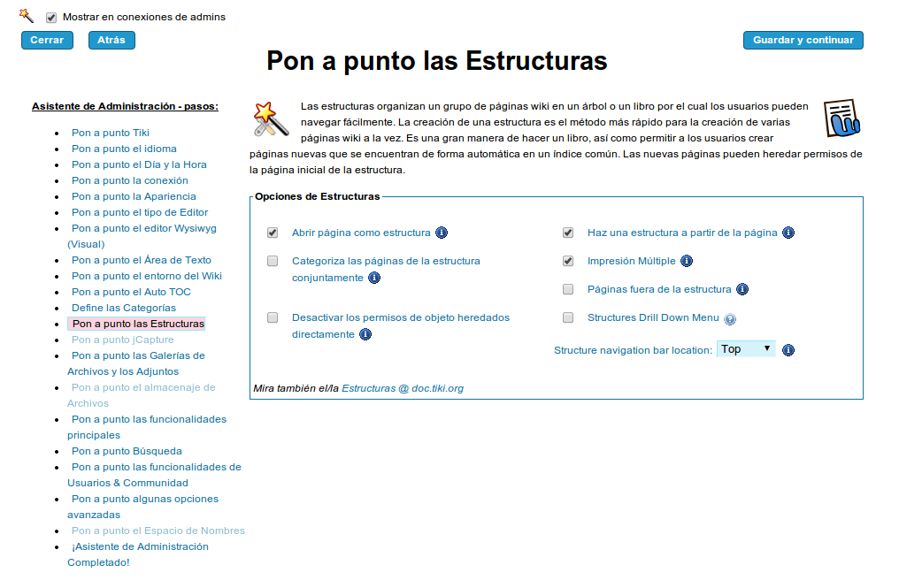Click help icon beside Structures Drill Down Menu
Image resolution: width=899 pixels, height=588 pixels.
730,319
